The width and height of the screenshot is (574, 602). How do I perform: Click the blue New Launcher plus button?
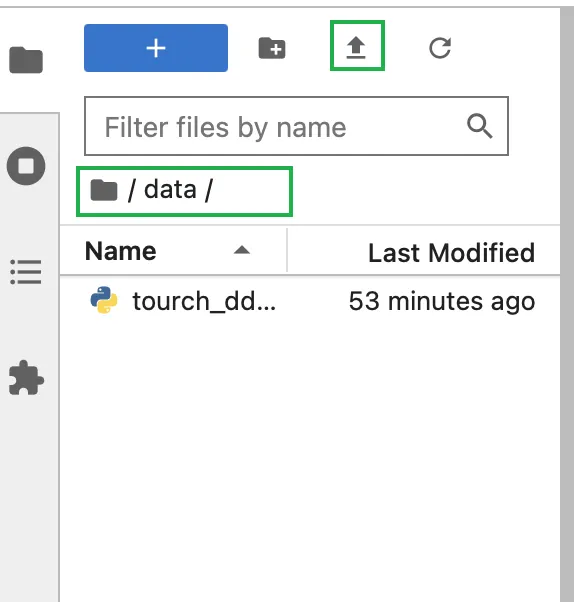156,48
